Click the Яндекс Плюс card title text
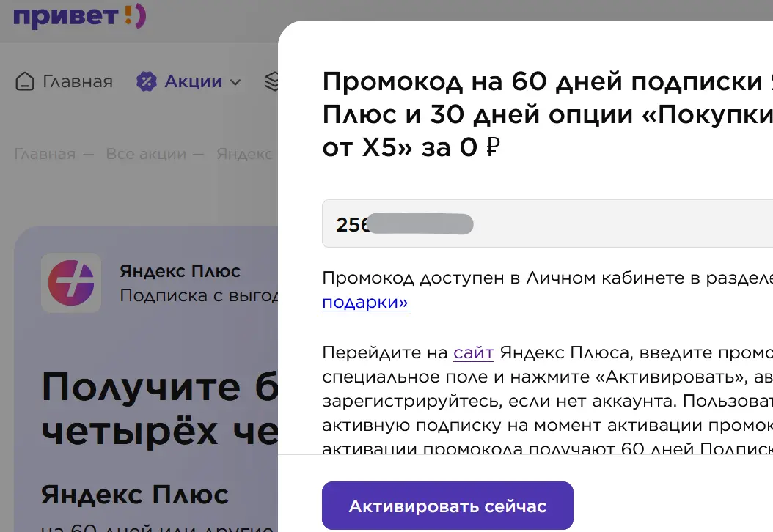The height and width of the screenshot is (532, 773). (x=180, y=271)
